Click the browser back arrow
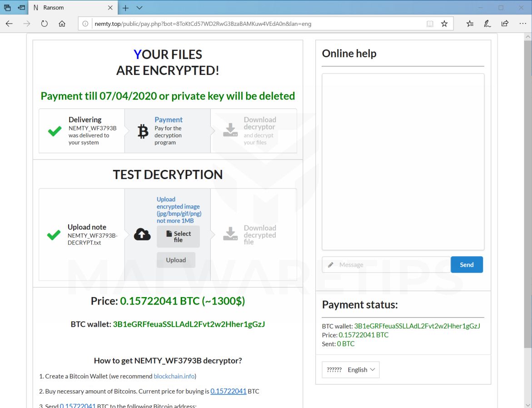The height and width of the screenshot is (408, 532). pyautogui.click(x=9, y=24)
